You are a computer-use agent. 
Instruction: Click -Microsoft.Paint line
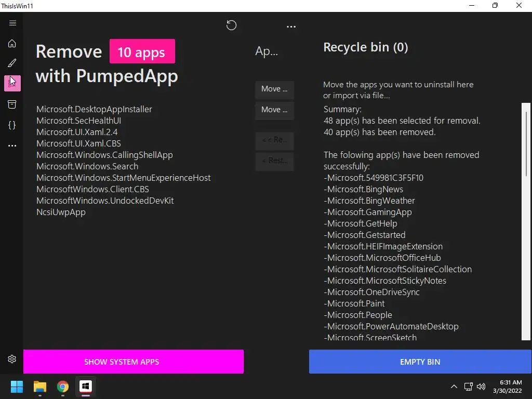[x=354, y=303]
